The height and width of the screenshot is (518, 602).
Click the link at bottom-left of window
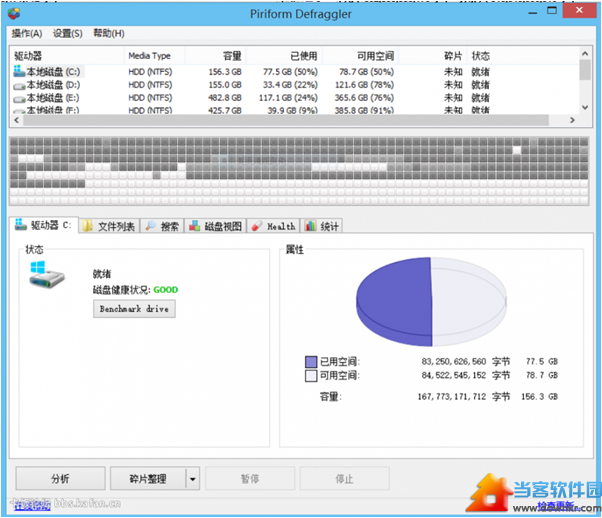pyautogui.click(x=32, y=506)
